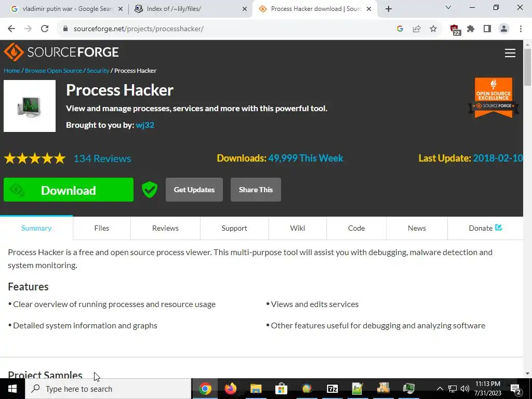Open Microsoft Store from the taskbar
Screen dimensions: 532x399
pyautogui.click(x=281, y=389)
